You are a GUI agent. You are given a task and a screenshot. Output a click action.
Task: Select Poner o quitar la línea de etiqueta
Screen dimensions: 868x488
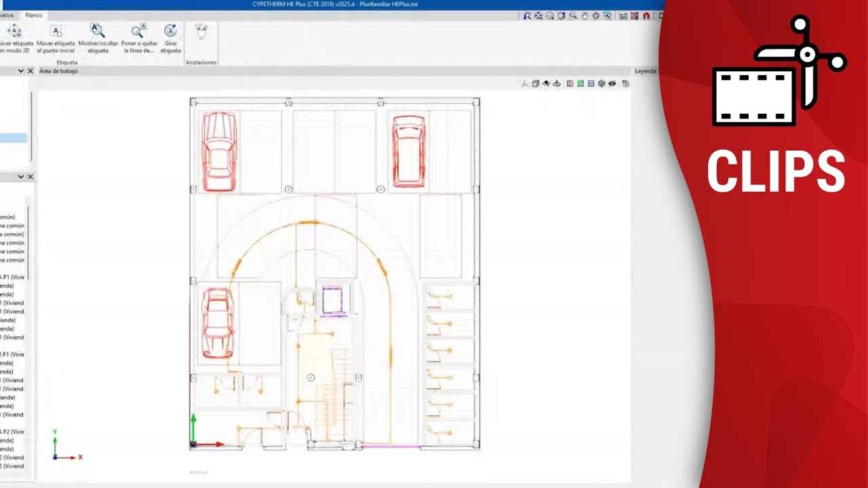[x=139, y=39]
